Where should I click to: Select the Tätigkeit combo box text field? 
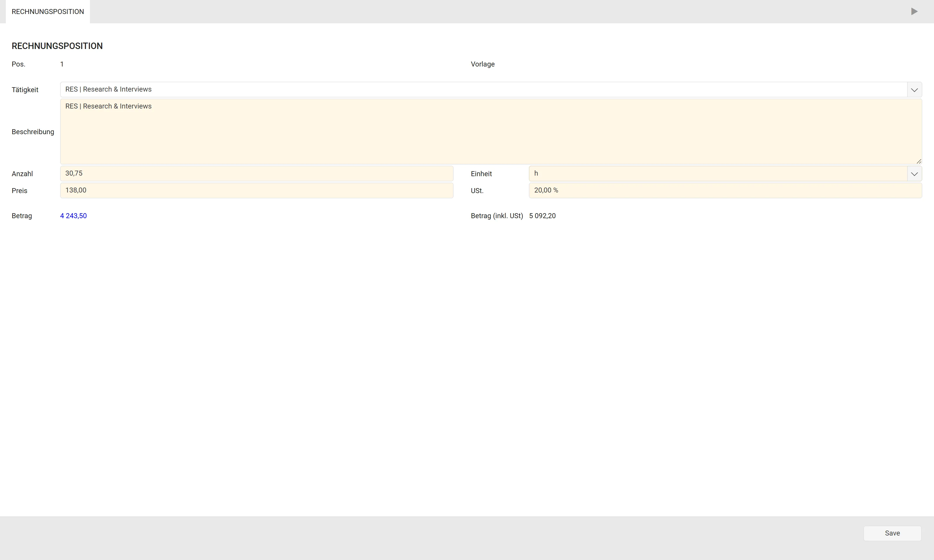pyautogui.click(x=484, y=90)
